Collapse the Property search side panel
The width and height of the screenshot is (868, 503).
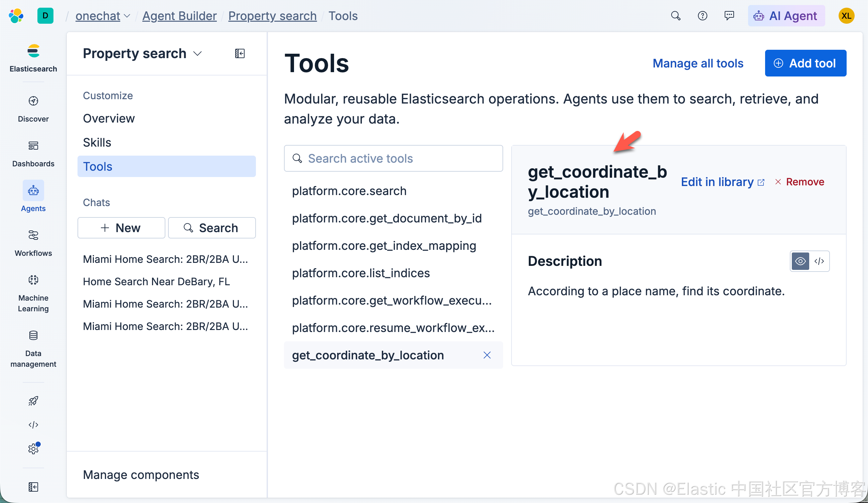[240, 53]
